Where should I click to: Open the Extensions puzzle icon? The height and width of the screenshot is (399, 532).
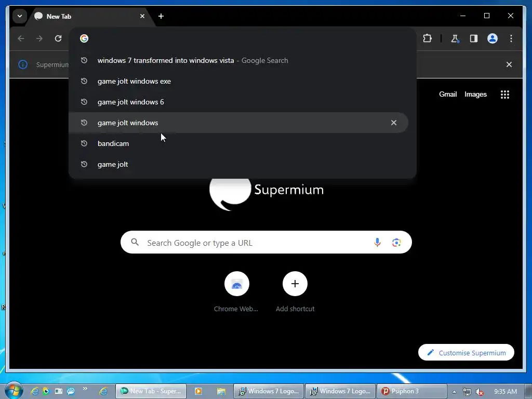coord(427,38)
